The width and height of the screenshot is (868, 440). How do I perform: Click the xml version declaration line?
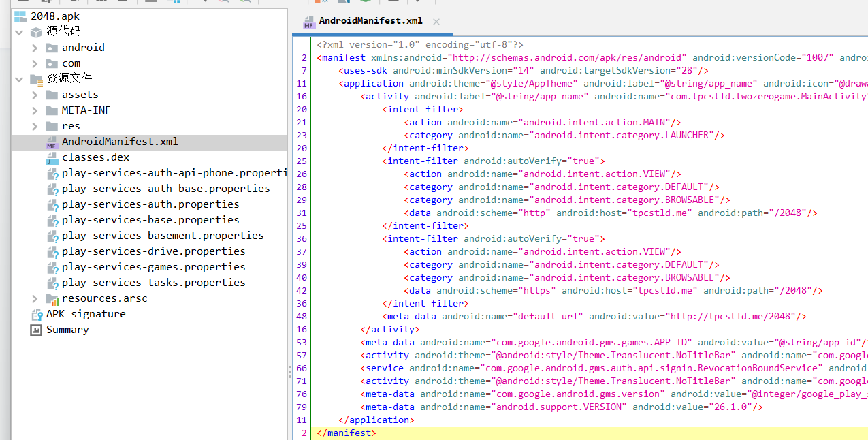click(420, 45)
